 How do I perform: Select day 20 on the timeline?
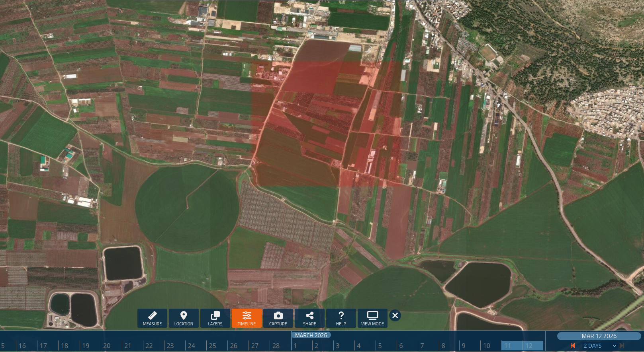tap(107, 346)
